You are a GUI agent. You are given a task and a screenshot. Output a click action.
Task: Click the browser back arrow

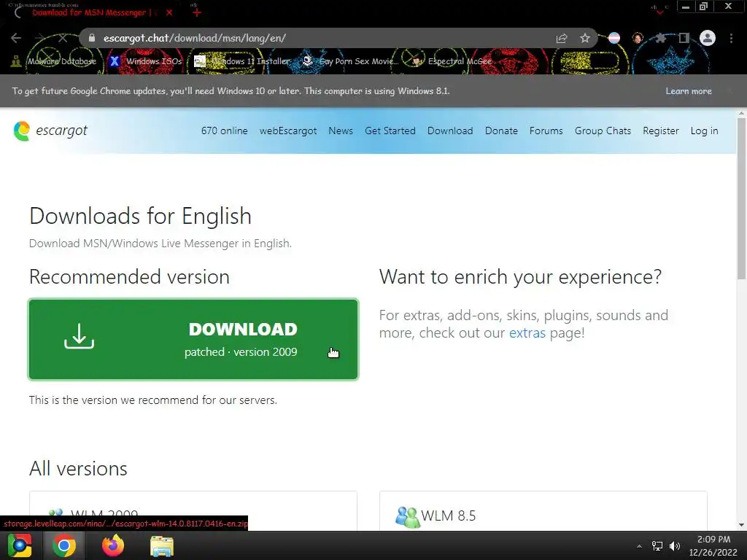coord(16,38)
